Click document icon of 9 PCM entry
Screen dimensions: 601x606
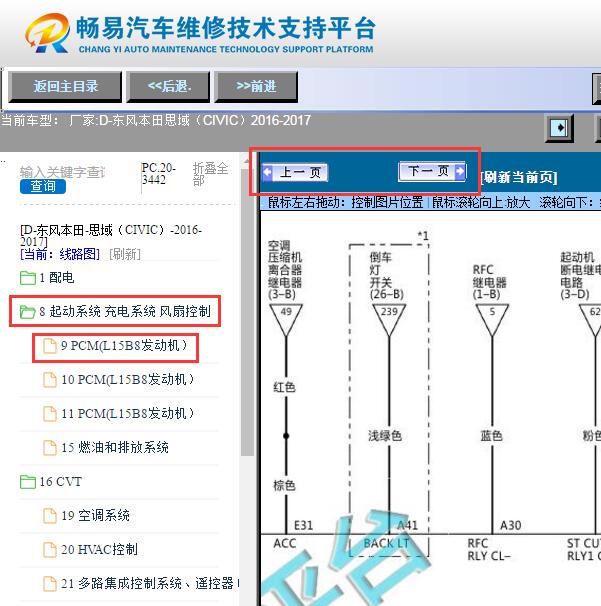coord(49,346)
